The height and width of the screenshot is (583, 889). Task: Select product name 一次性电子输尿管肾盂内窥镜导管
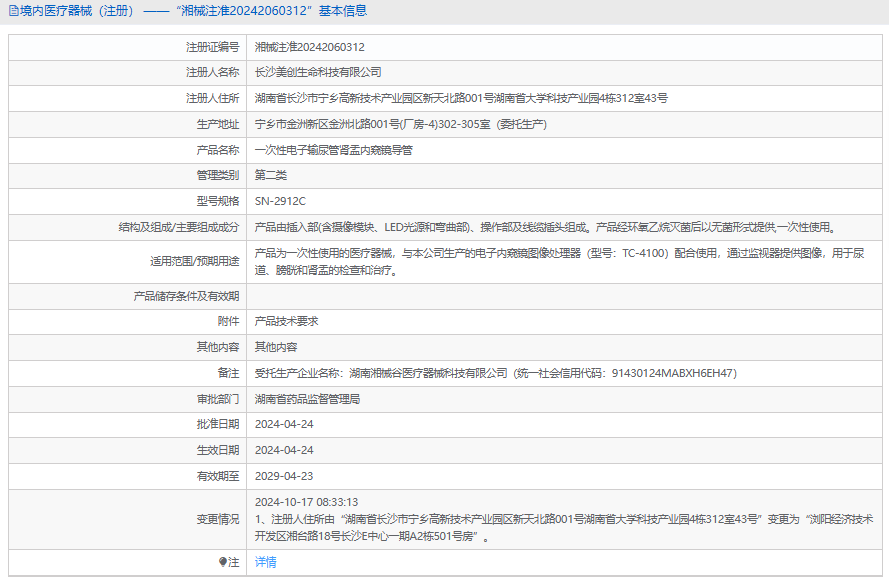[333, 150]
